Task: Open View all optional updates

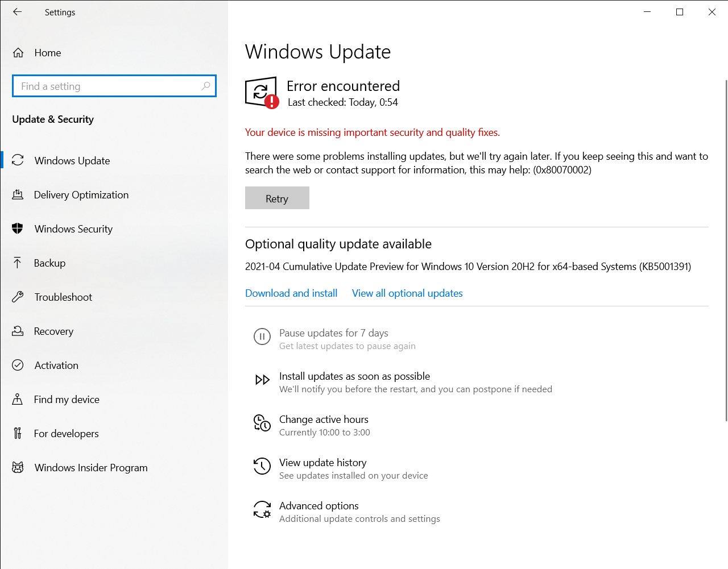Action: pos(407,293)
